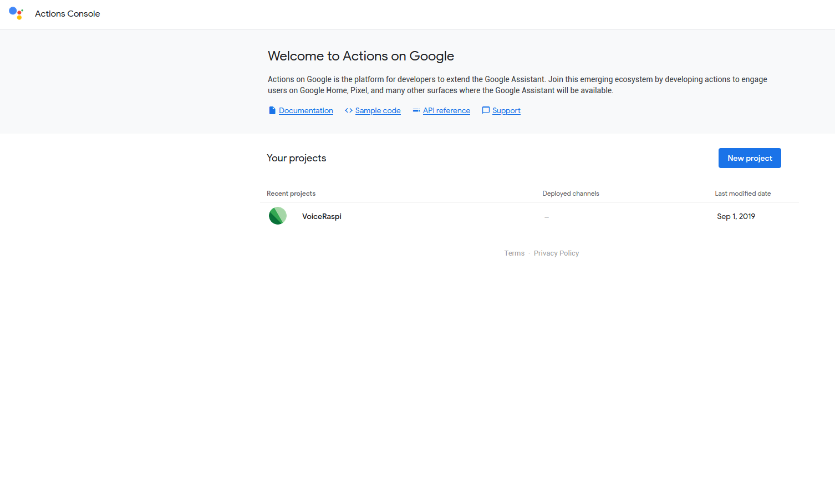The image size is (835, 504).
Task: Click VoiceRaspi's deployed channels dash cell
Action: [x=547, y=217]
